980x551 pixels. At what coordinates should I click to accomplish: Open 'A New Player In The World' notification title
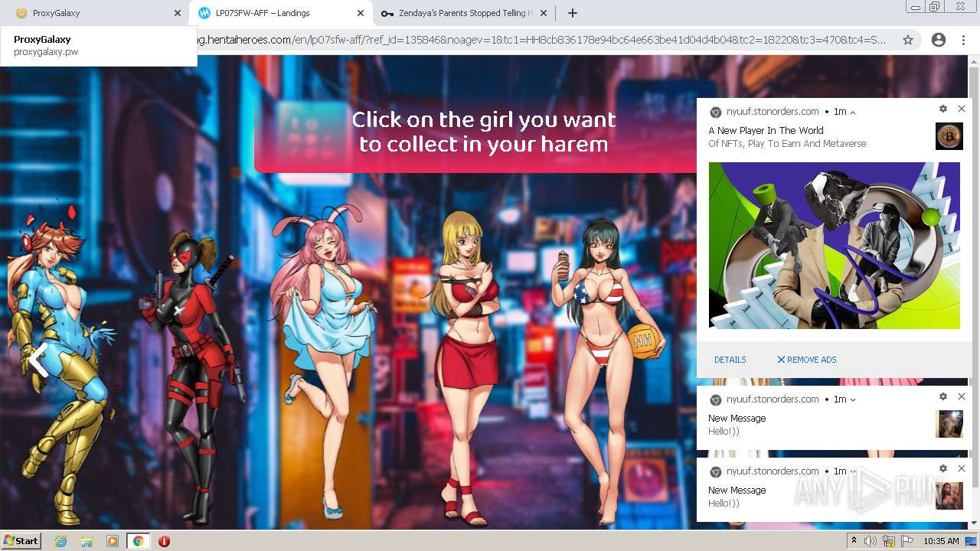click(x=766, y=131)
